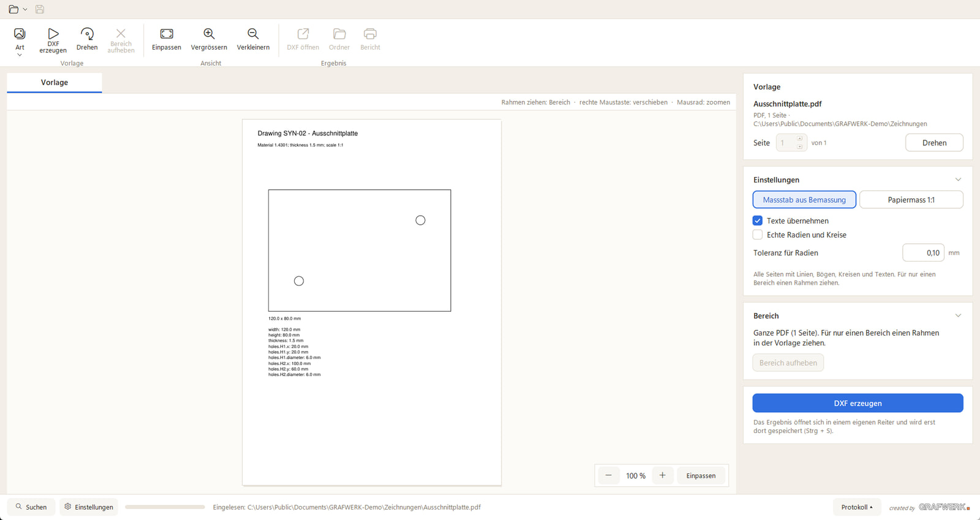Click the Ausschnittplatte.pdf file name
The width and height of the screenshot is (980, 520).
pyautogui.click(x=788, y=104)
